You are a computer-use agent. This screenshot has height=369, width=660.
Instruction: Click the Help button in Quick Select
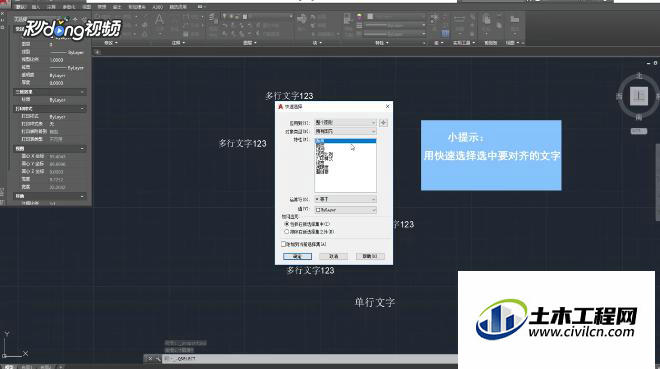tap(370, 256)
